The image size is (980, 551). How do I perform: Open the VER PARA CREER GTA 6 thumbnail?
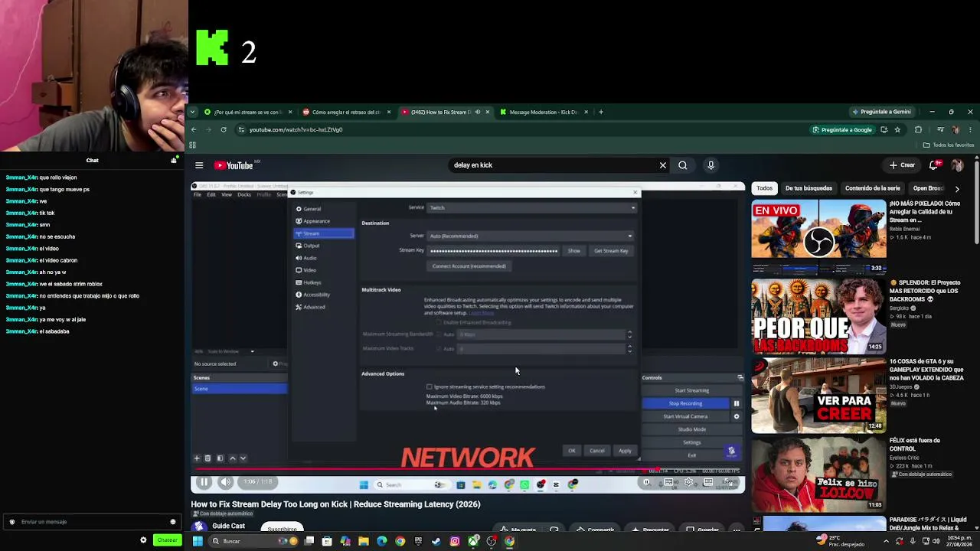(x=818, y=395)
